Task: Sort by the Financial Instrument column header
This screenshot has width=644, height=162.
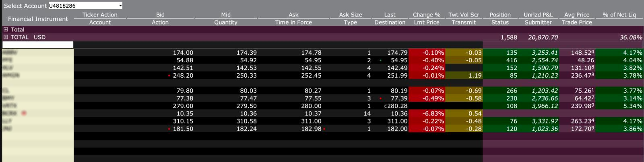Action: pyautogui.click(x=38, y=19)
